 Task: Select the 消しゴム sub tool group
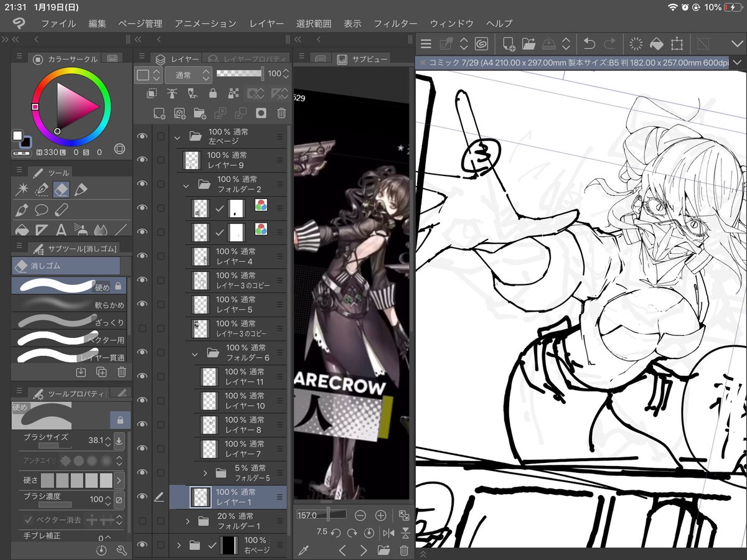pyautogui.click(x=66, y=266)
